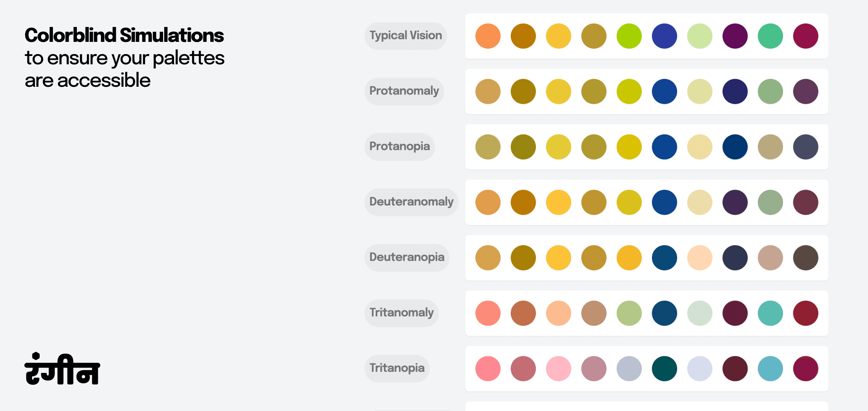Click the Colorblind Simulations heading
This screenshot has width=868, height=411.
pos(124,35)
